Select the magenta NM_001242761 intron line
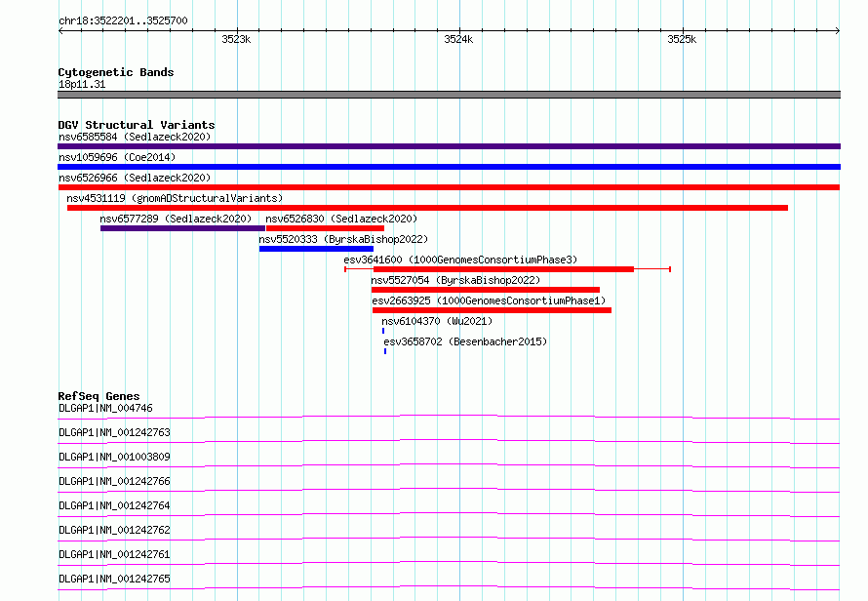868x601 pixels. click(449, 563)
